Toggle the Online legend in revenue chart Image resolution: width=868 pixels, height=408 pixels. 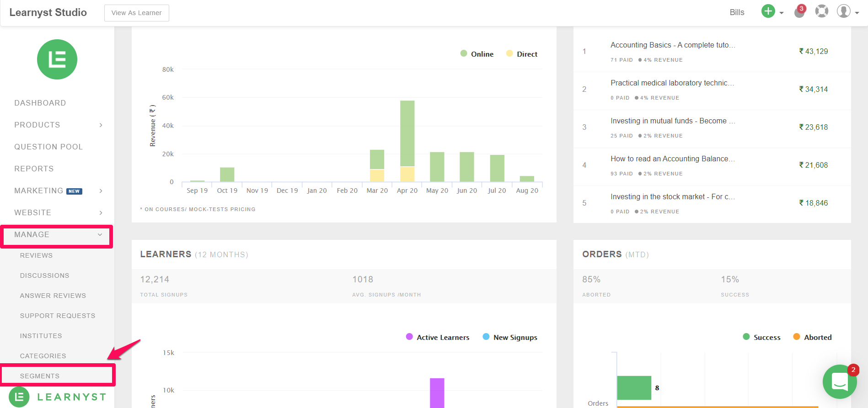pos(477,54)
